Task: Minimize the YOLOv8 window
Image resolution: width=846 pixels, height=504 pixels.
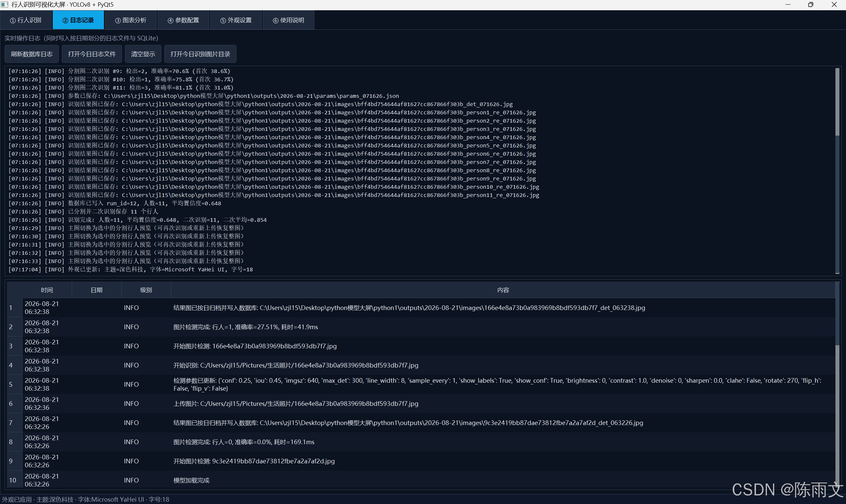Action: [x=788, y=5]
